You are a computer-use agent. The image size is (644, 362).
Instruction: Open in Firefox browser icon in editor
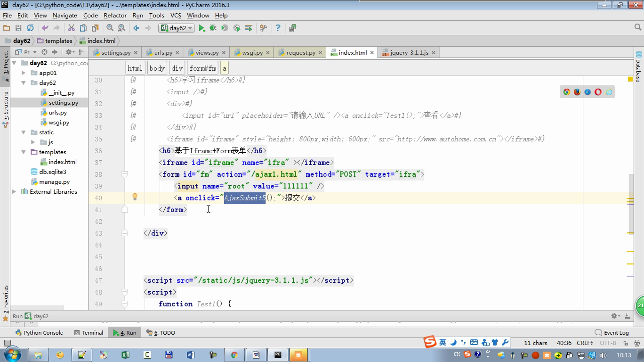click(577, 92)
